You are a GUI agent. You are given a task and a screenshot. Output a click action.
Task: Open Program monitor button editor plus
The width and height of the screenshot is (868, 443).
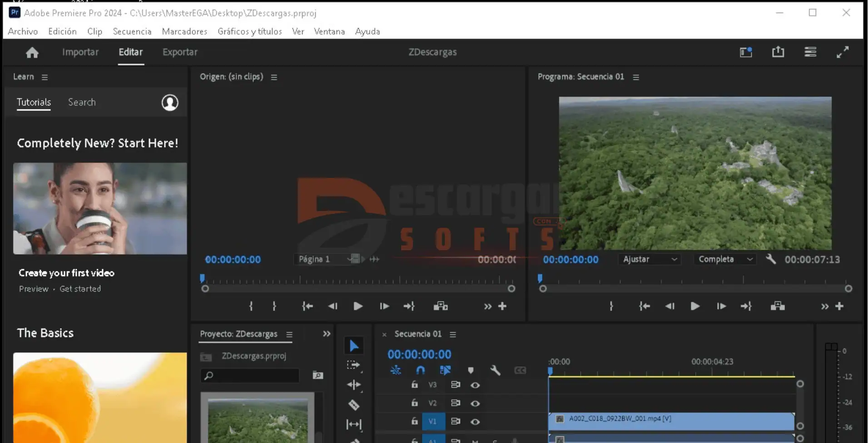839,306
